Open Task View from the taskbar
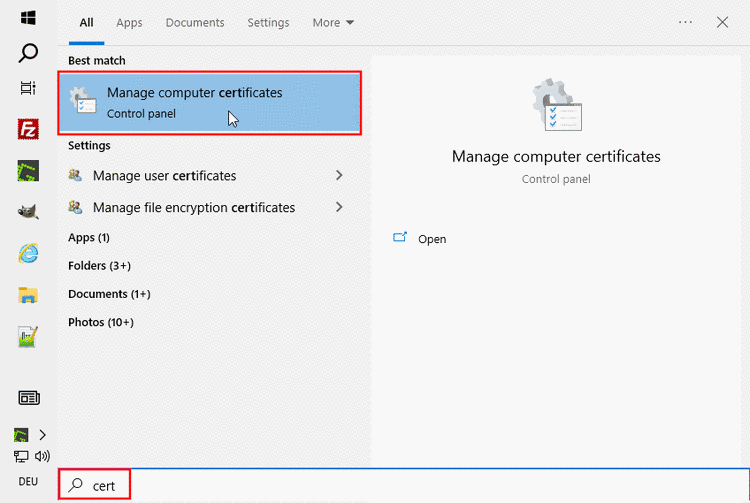This screenshot has height=503, width=750. (28, 88)
